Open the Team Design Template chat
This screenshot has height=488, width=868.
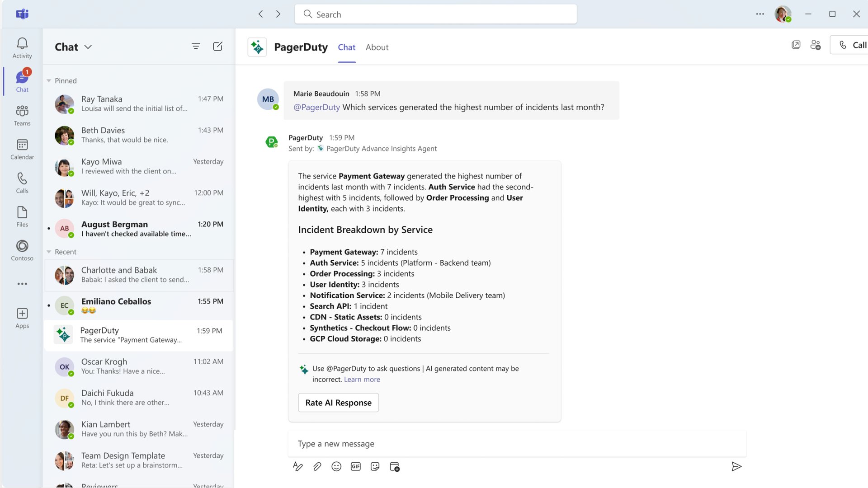[139, 460]
